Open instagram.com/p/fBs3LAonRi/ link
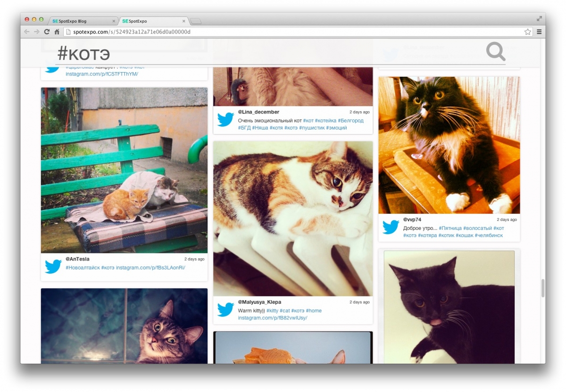Image resolution: width=566 pixels, height=392 pixels. [150, 268]
